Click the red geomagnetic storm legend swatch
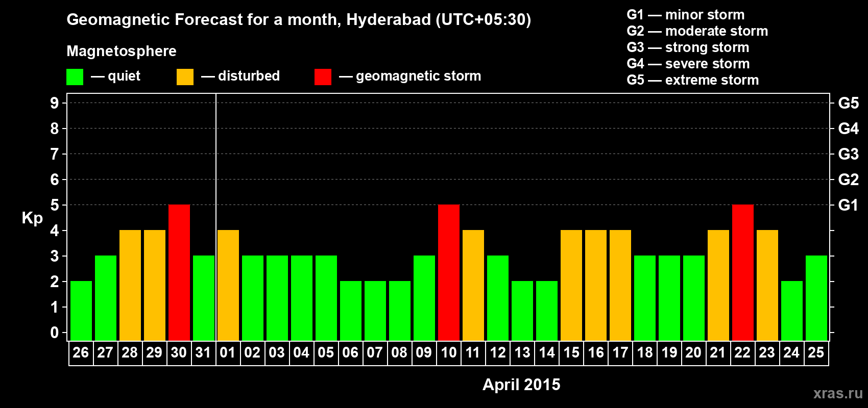 tap(323, 77)
